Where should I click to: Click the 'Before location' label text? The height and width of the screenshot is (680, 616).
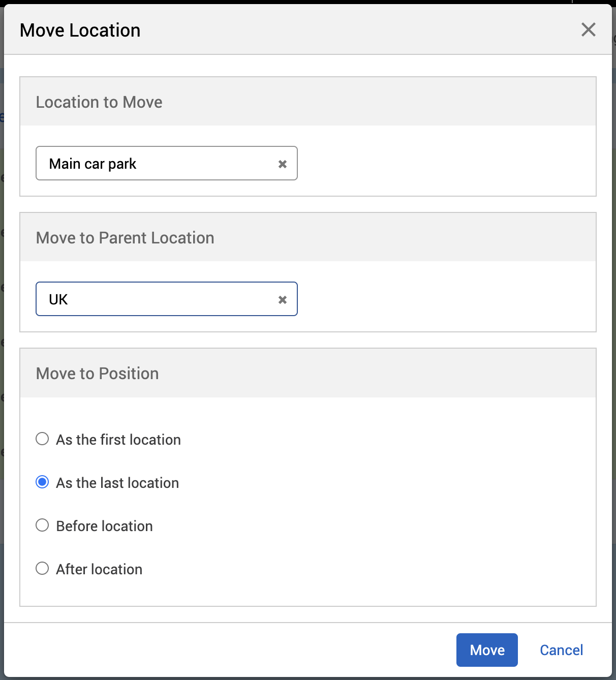104,526
